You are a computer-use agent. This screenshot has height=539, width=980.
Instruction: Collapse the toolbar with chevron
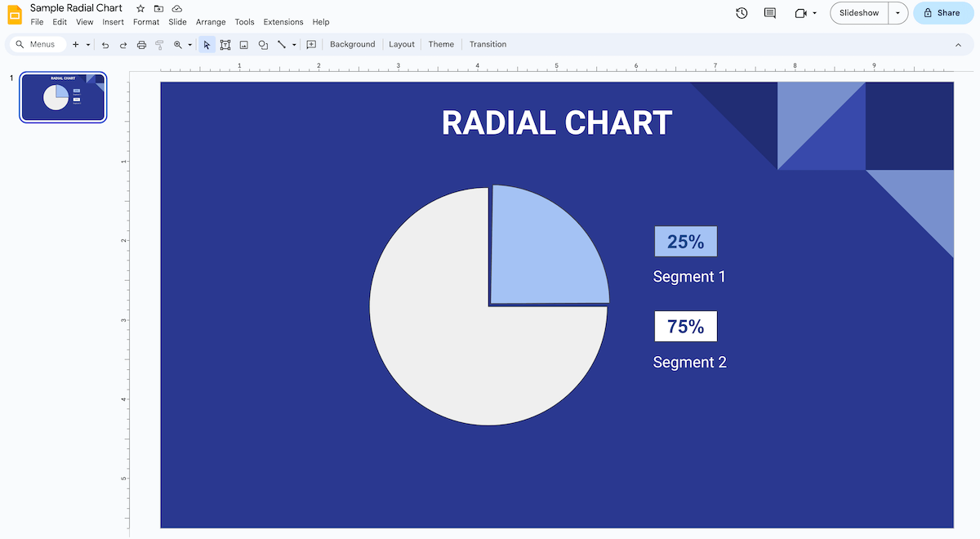tap(958, 44)
